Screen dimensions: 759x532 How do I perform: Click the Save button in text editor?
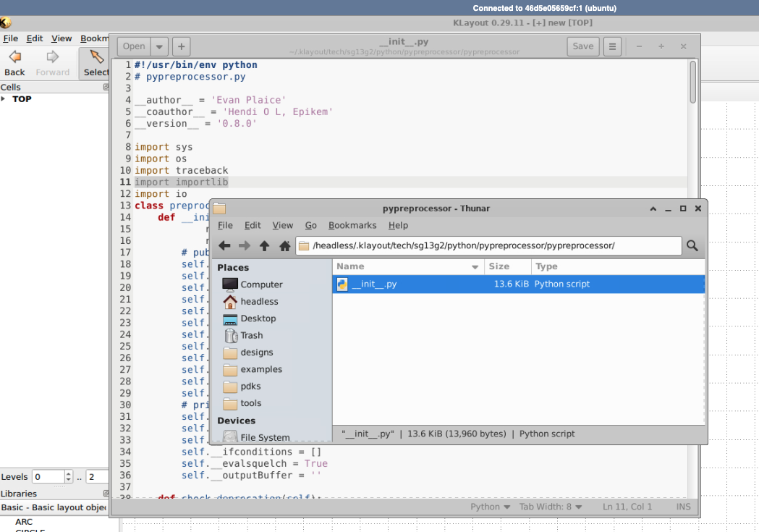[582, 46]
